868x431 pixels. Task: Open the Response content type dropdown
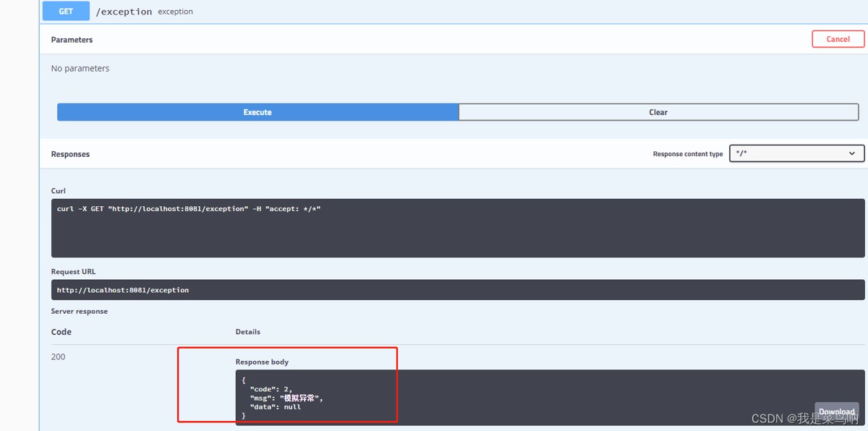[x=797, y=153]
